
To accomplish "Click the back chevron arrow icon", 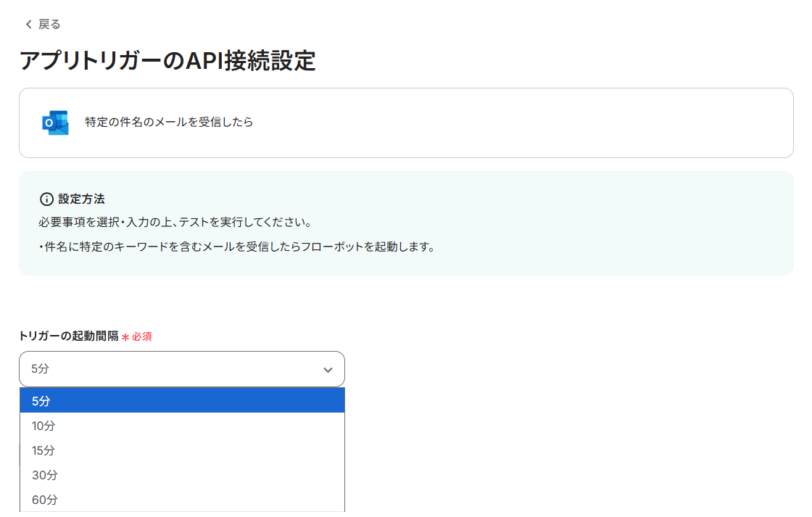I will pos(28,25).
